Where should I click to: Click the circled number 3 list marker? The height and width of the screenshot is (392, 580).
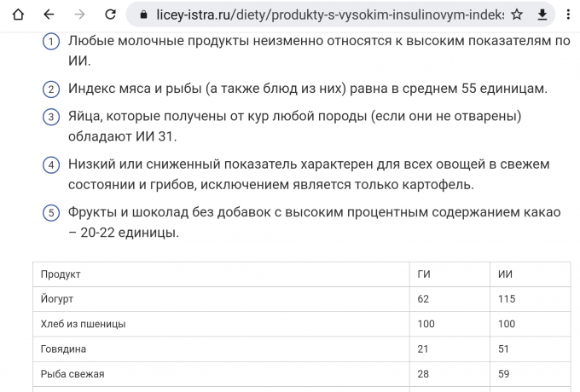51,118
